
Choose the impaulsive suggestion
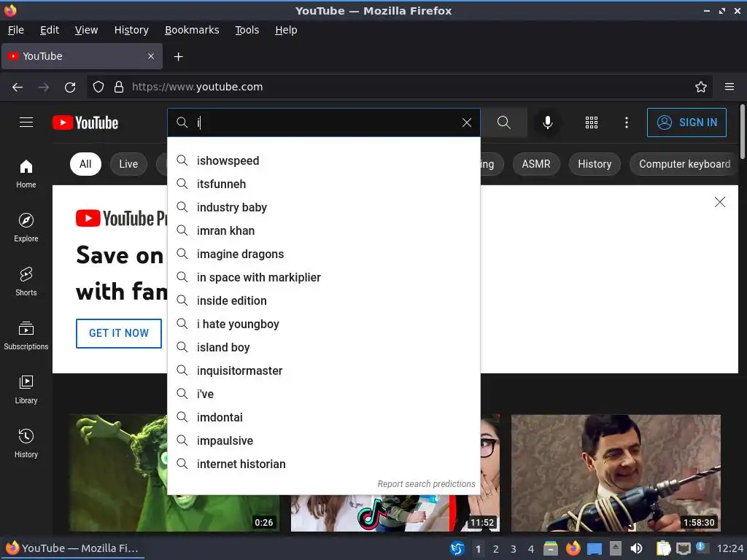(324, 440)
